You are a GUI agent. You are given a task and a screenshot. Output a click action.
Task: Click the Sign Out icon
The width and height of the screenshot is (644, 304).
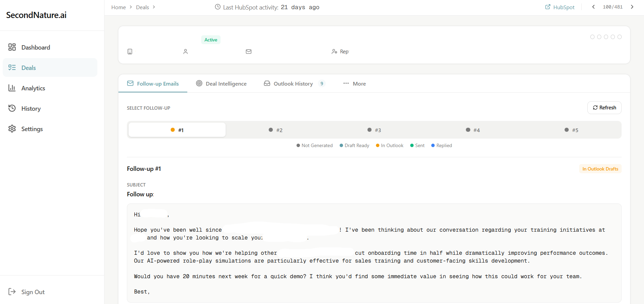[x=12, y=292]
